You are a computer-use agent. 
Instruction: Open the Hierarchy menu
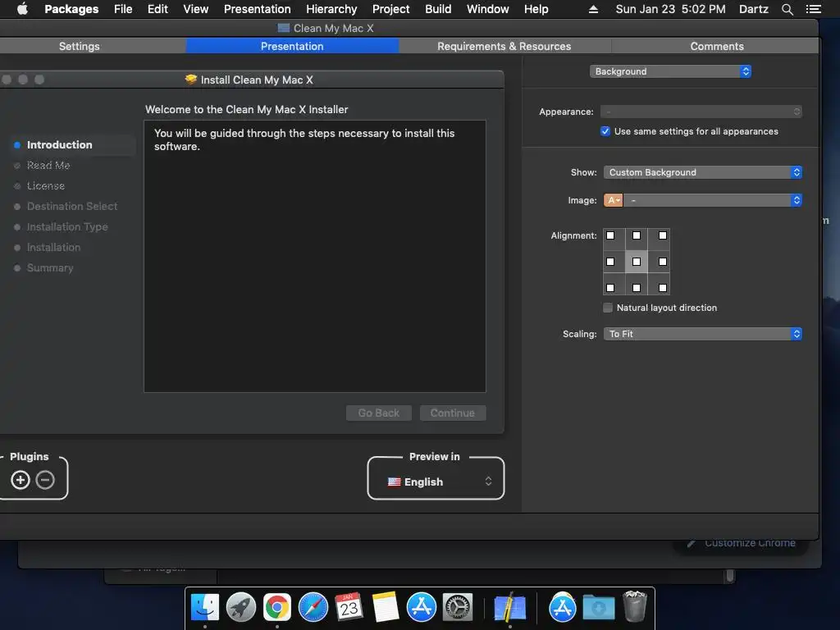point(331,9)
